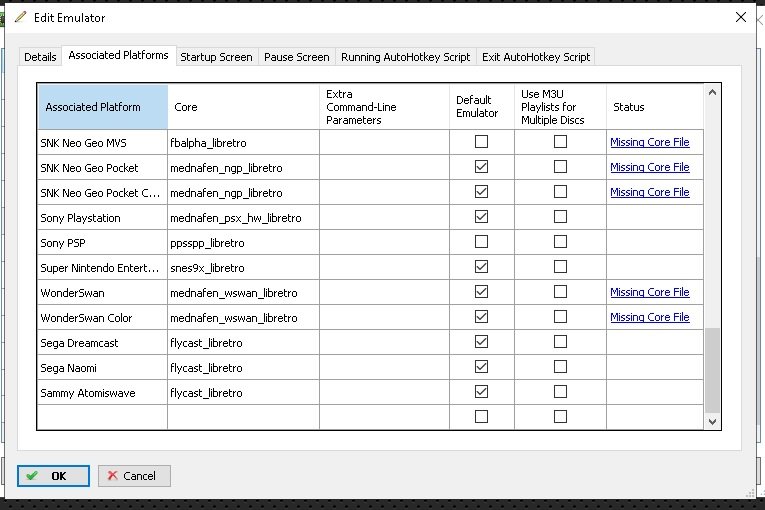The image size is (765, 510).
Task: Uncheck Default Emulator for Sony Playstation
Action: point(481,216)
